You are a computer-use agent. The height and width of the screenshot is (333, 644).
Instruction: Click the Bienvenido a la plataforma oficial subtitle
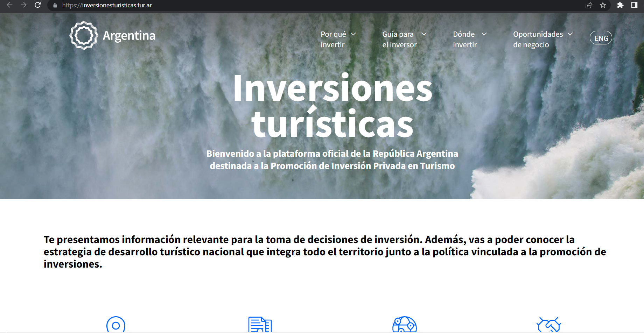coord(332,160)
